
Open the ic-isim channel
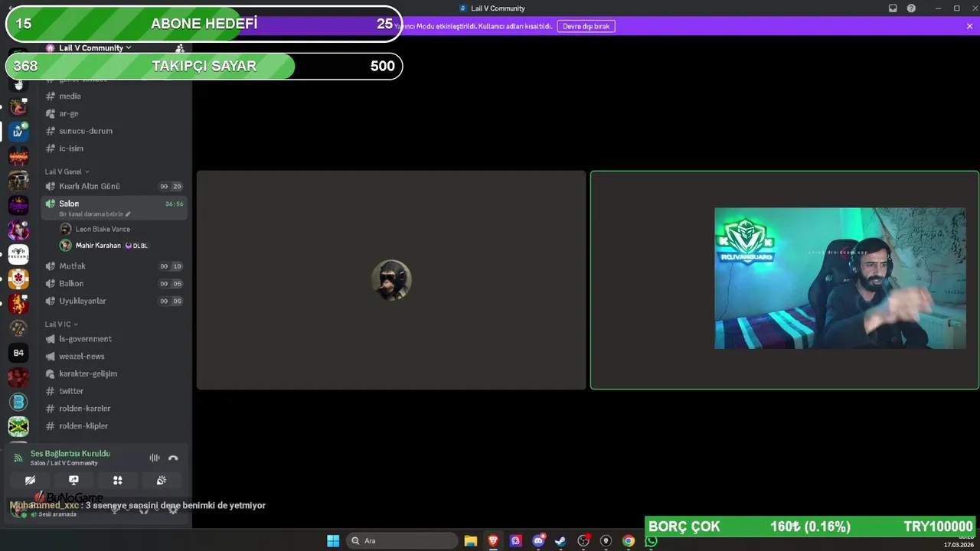tap(113, 148)
